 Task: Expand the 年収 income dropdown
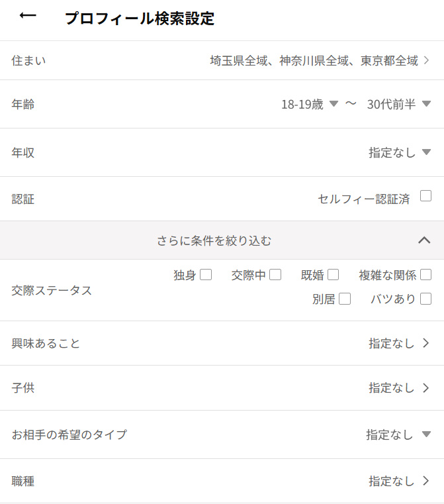[x=400, y=152]
